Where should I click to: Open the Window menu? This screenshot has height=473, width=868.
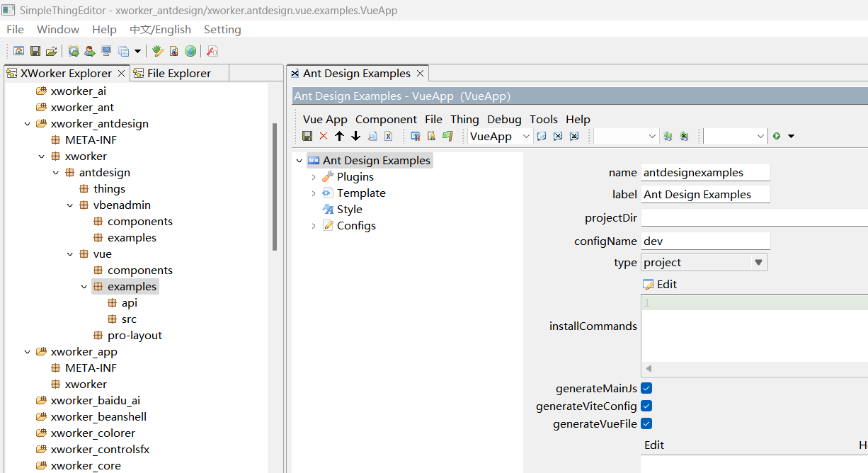tap(58, 29)
